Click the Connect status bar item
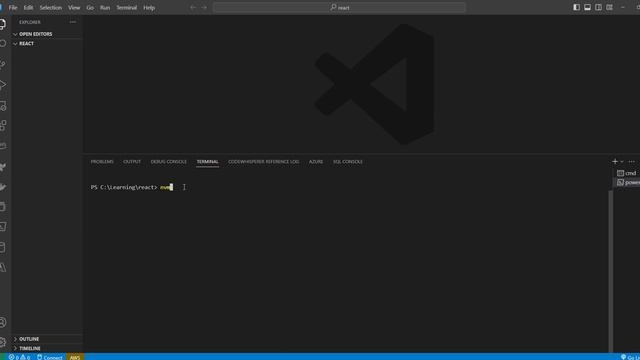Viewport: 640px width, 360px height. pyautogui.click(x=49, y=357)
